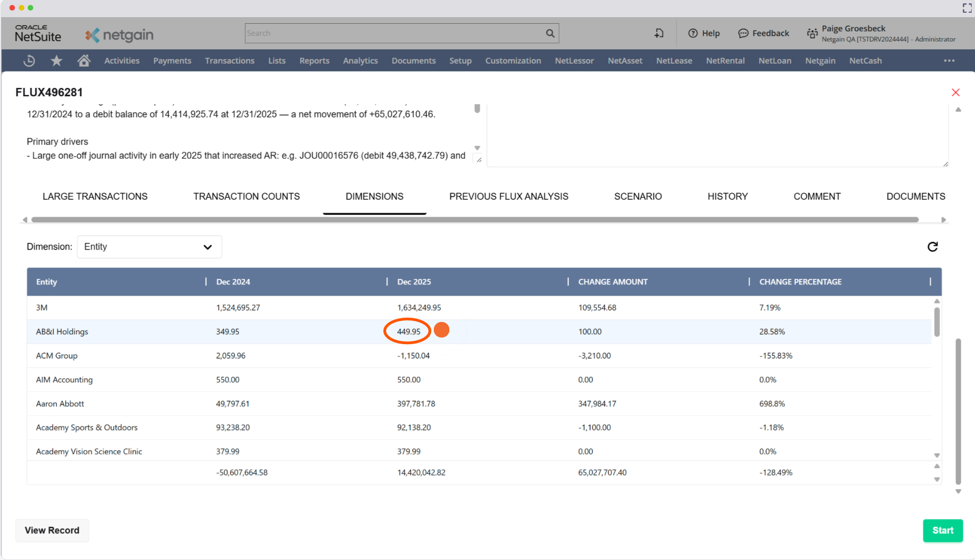Click the change role icon near Paige Groesbeck
Viewport: 975px width, 560px height.
point(812,33)
